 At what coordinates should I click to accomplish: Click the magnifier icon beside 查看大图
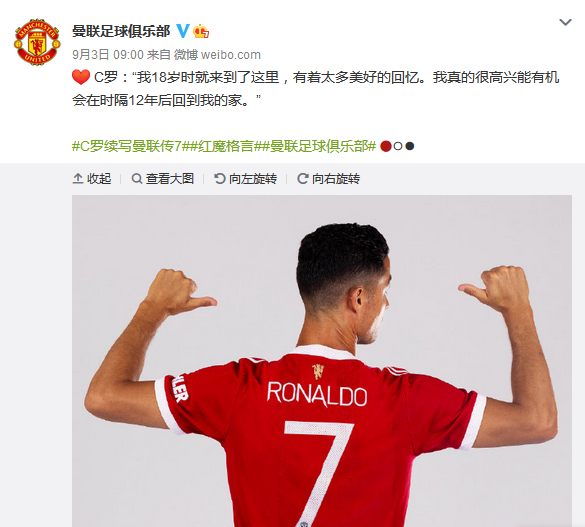[x=137, y=179]
